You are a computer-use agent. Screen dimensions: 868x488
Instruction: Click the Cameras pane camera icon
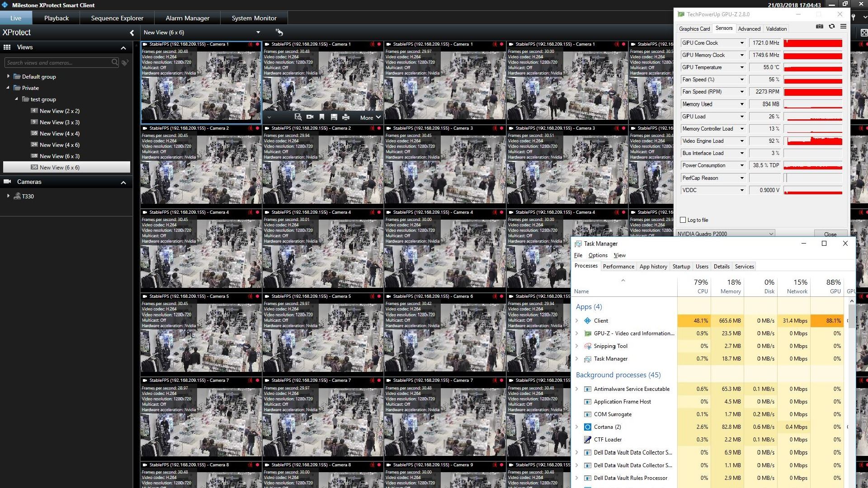[x=7, y=182]
